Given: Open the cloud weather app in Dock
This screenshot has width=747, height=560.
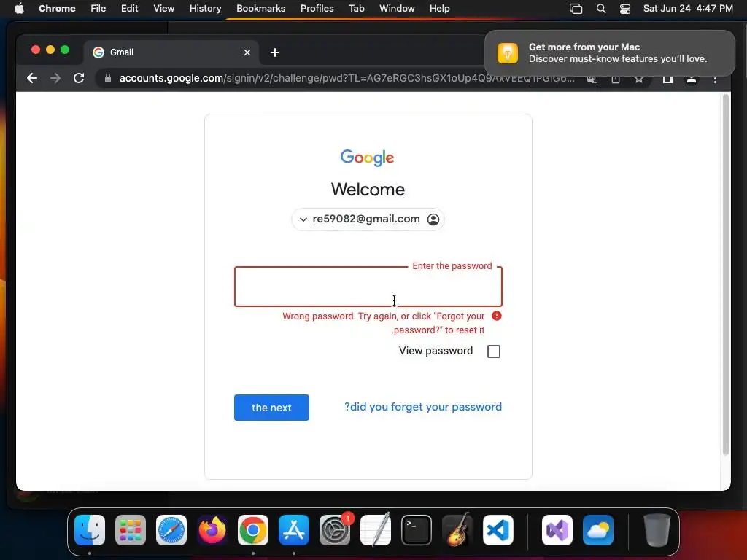Looking at the screenshot, I should [x=598, y=530].
